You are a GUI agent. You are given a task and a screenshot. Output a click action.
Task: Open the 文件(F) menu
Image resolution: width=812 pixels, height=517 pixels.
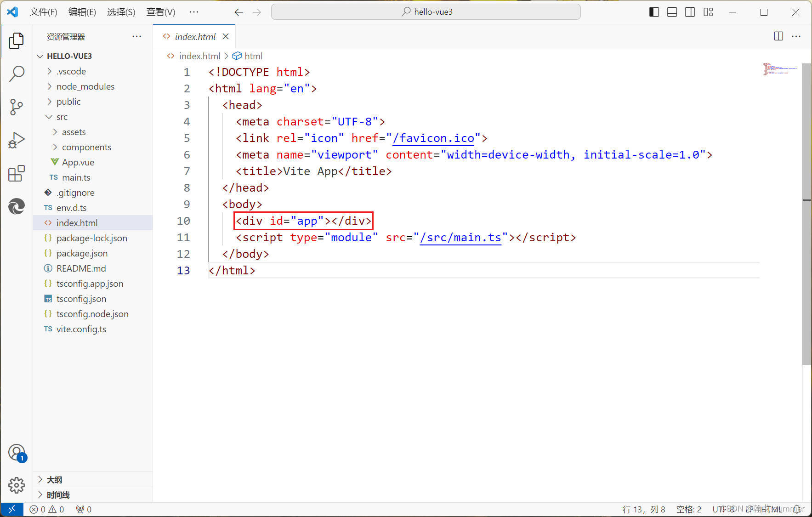tap(43, 12)
